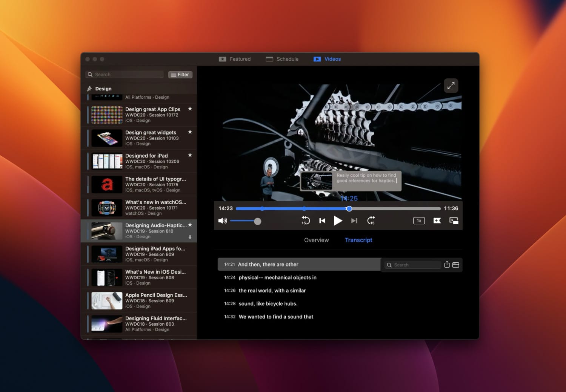Skip forward 15 seconds
This screenshot has height=392, width=566.
[371, 220]
